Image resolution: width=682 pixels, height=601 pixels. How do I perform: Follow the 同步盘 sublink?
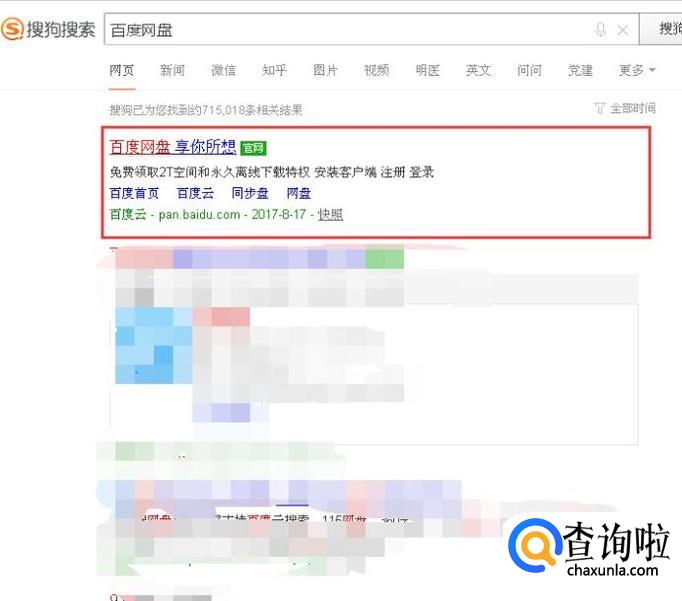[x=250, y=193]
